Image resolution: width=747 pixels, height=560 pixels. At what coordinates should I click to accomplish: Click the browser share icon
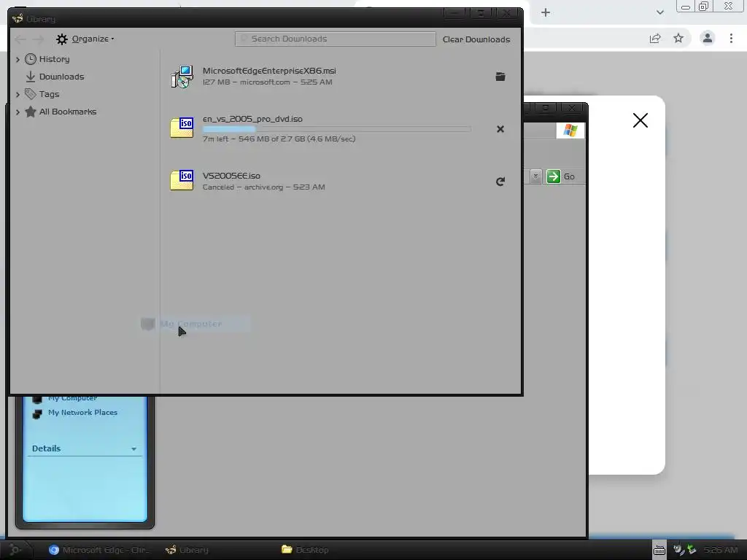[655, 38]
